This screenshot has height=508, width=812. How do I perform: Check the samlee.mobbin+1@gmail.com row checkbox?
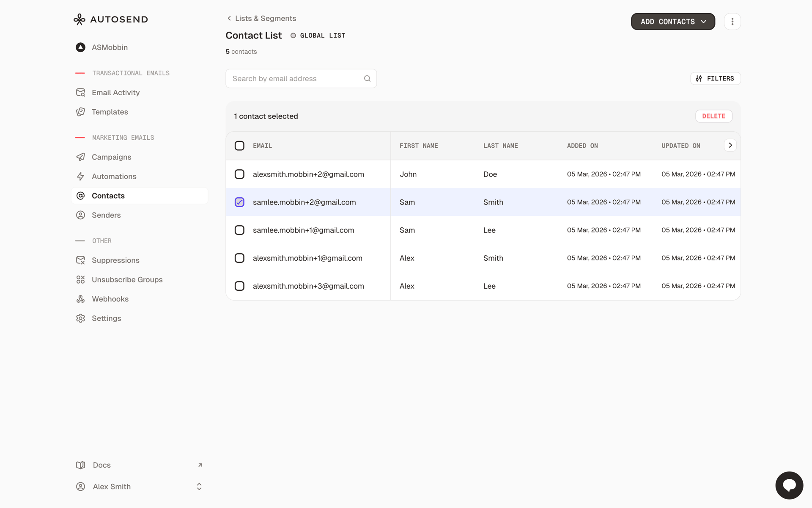tap(239, 230)
